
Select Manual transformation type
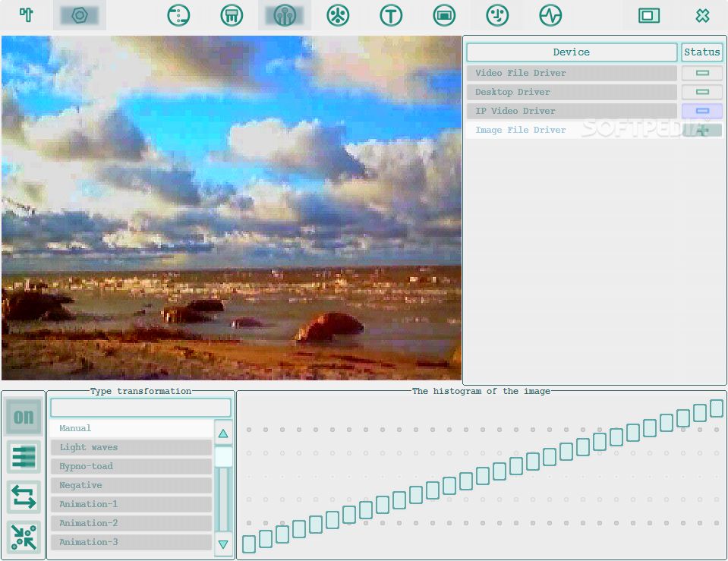coord(131,428)
